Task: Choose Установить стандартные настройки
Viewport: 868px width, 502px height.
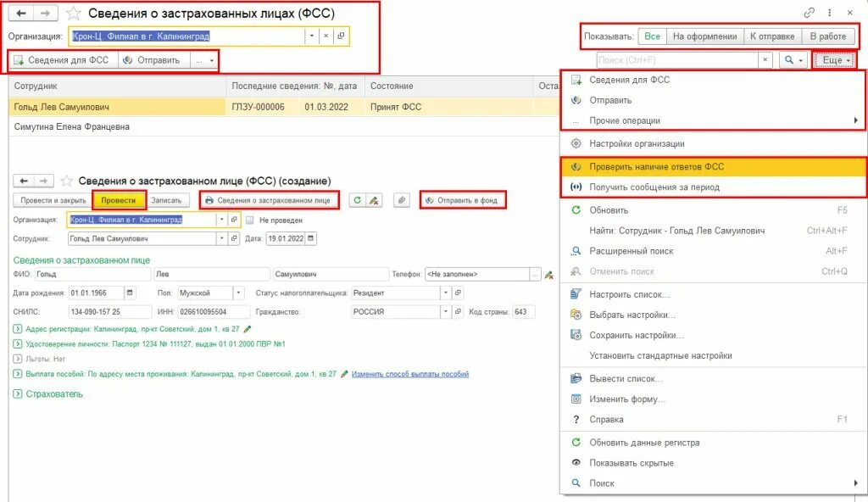Action: 713,355
